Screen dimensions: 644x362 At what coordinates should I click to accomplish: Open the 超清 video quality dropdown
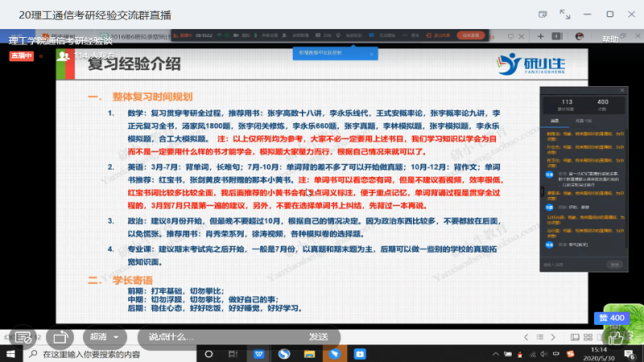click(x=105, y=336)
